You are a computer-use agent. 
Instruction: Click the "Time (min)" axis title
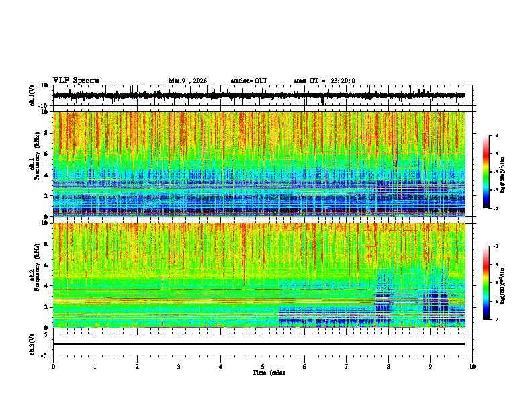269,373
